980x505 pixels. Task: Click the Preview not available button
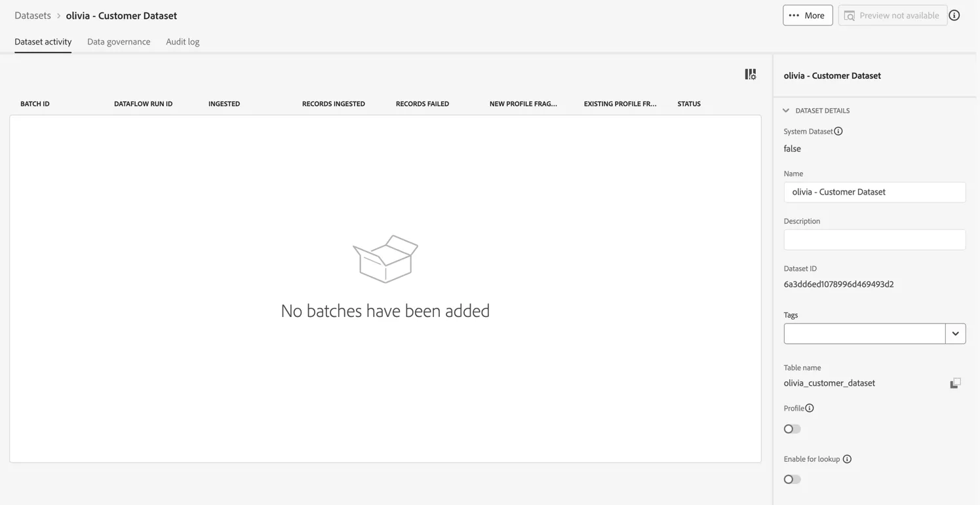892,15
